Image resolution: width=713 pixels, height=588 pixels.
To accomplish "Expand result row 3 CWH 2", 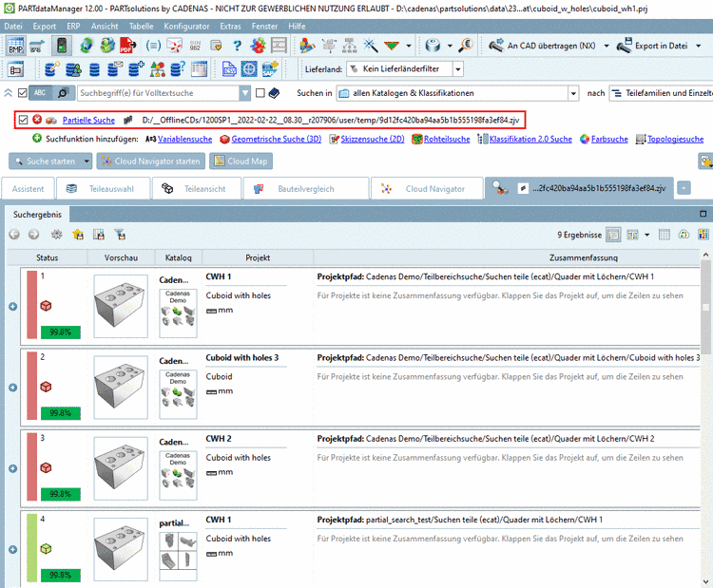I will tap(13, 468).
